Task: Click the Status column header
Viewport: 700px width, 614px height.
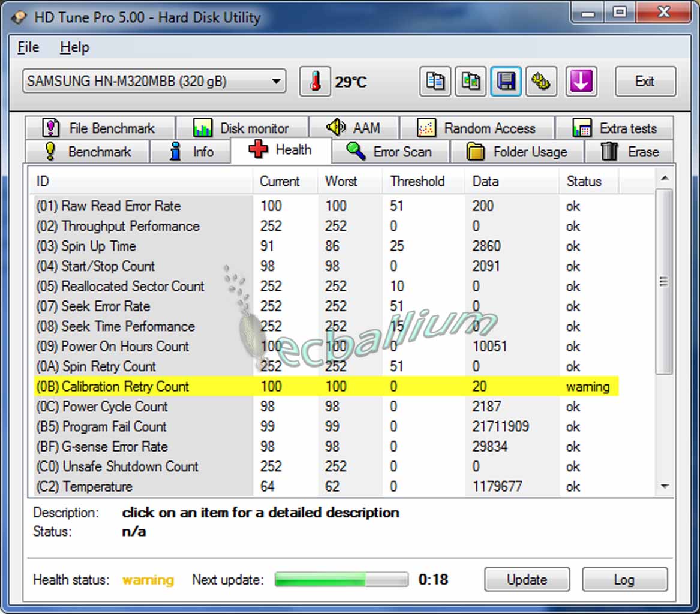Action: coord(584,181)
